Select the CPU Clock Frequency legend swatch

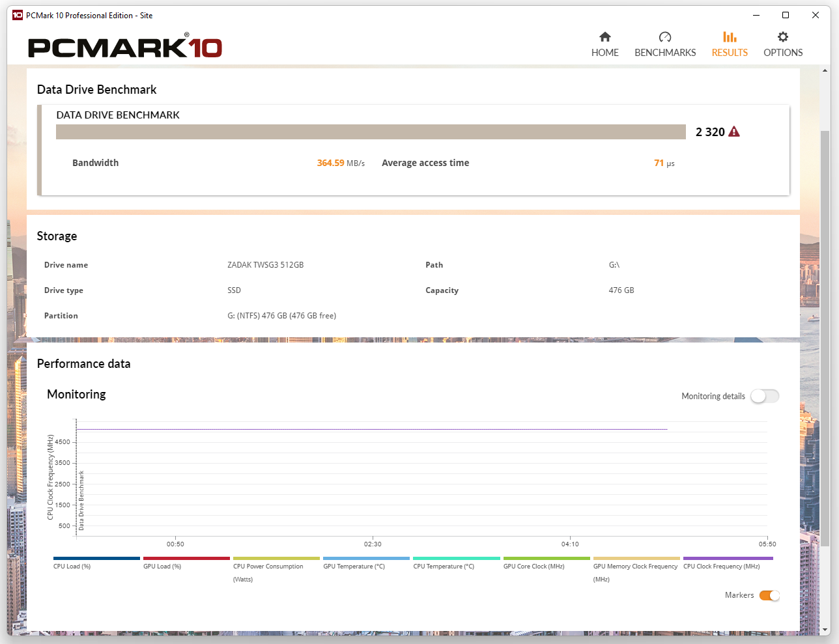click(728, 558)
